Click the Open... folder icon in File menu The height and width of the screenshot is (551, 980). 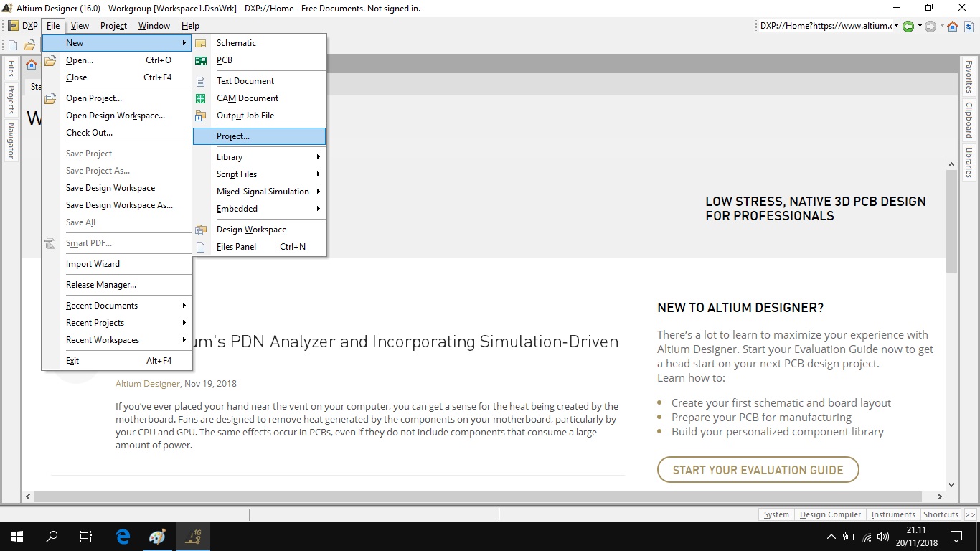pyautogui.click(x=50, y=60)
